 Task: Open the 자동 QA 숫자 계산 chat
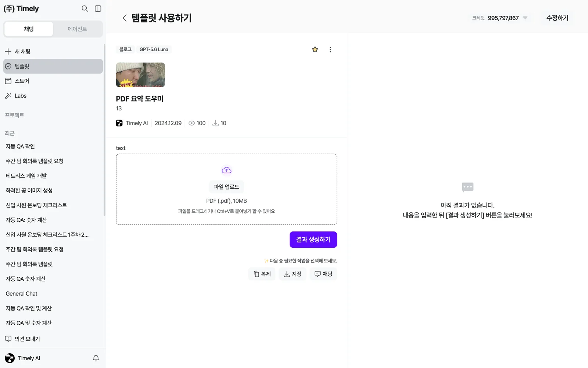click(53, 279)
